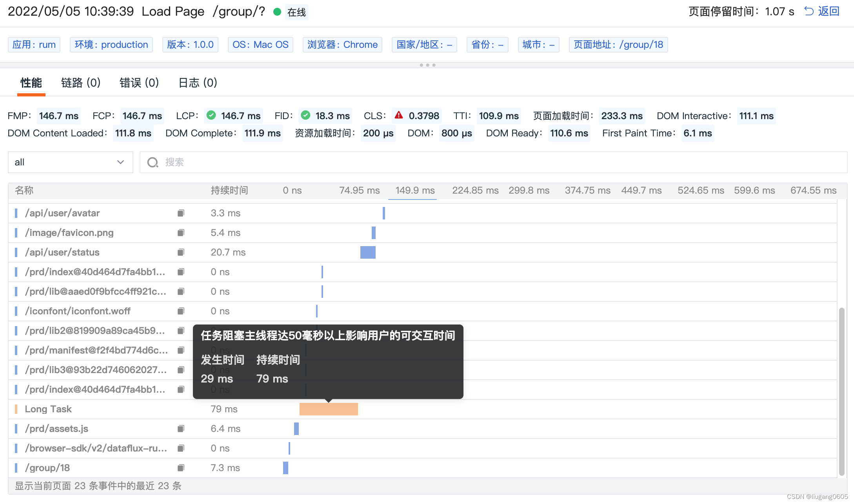The height and width of the screenshot is (504, 854).
Task: Focus the 搜索 search input field
Action: [x=493, y=162]
